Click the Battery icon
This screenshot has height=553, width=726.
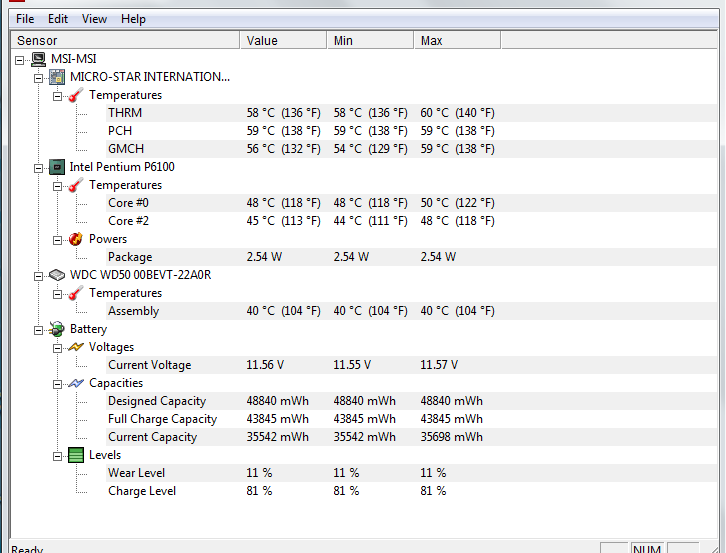[57, 329]
